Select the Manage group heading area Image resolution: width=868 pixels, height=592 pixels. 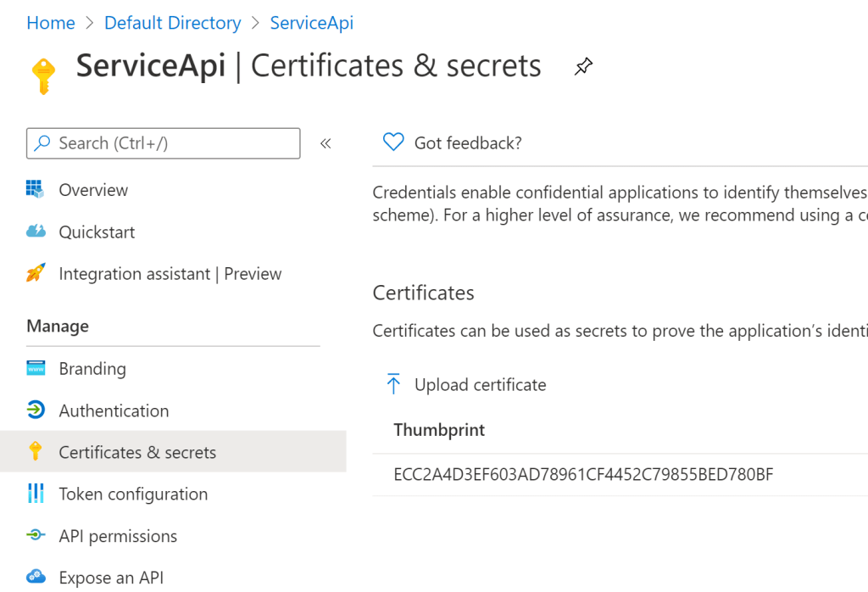click(57, 326)
